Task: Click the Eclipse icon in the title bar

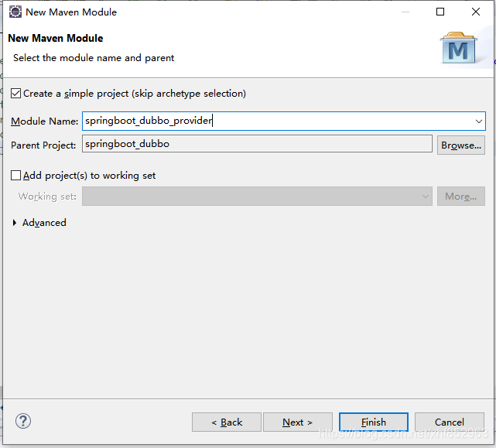Action: point(15,12)
